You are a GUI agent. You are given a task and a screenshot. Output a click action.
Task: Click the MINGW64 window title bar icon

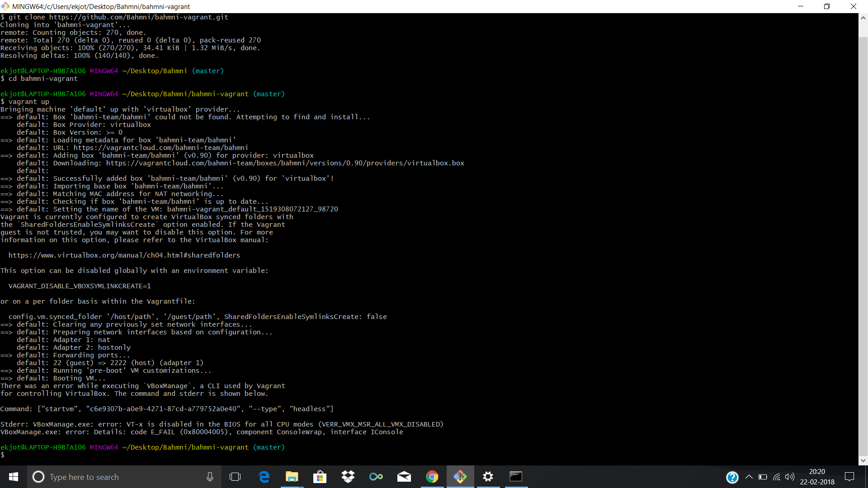(5, 6)
